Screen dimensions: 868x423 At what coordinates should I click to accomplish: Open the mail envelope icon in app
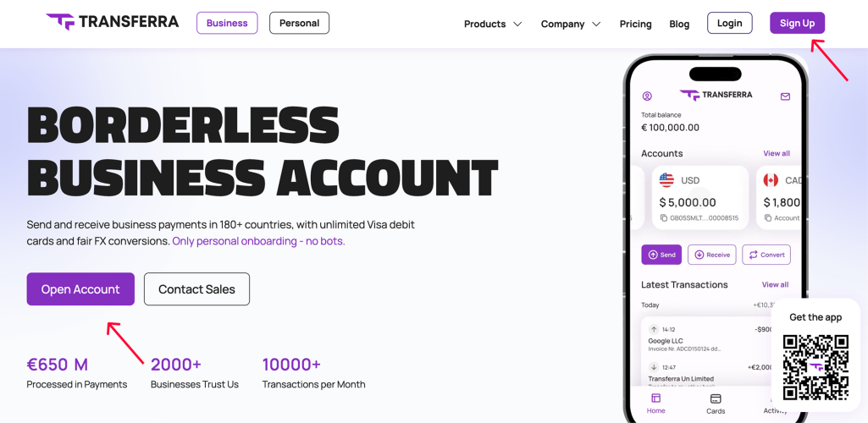click(x=785, y=96)
